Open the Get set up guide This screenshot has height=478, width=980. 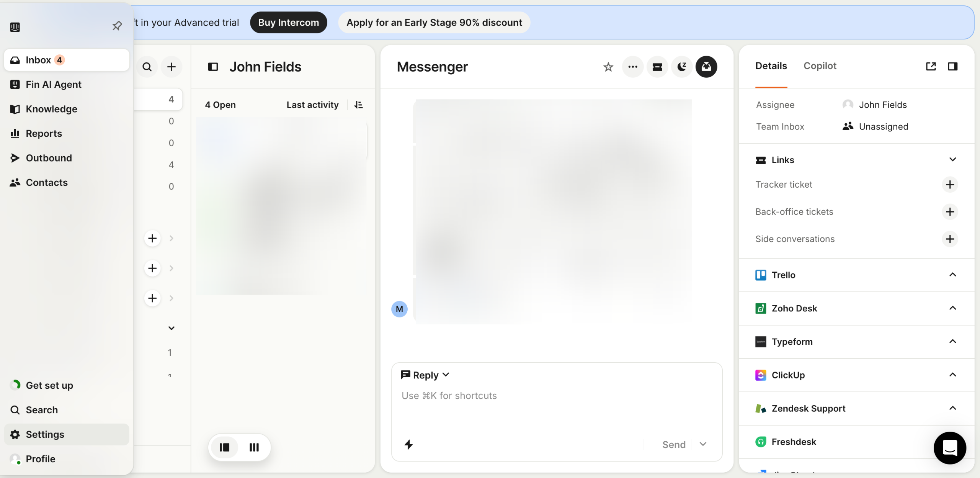[67, 385]
